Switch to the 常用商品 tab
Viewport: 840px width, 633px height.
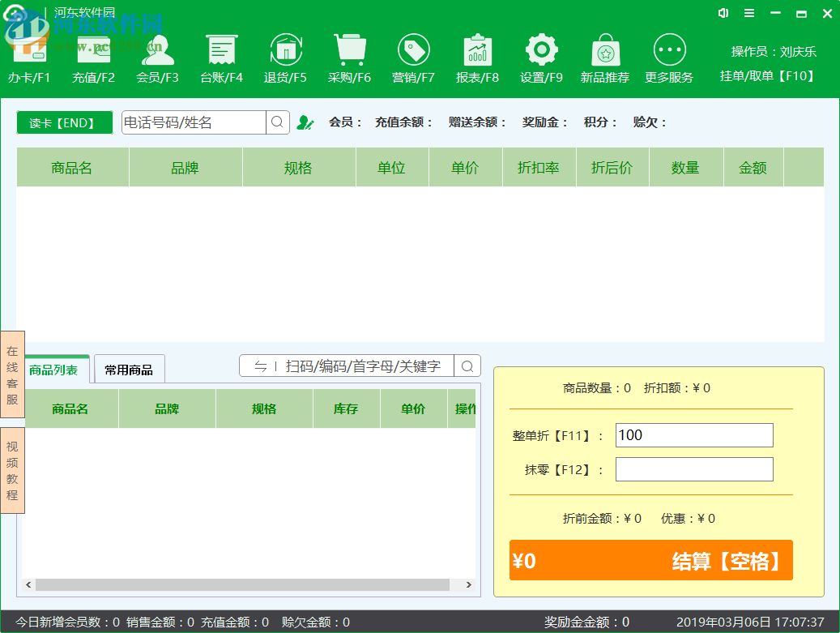point(129,370)
